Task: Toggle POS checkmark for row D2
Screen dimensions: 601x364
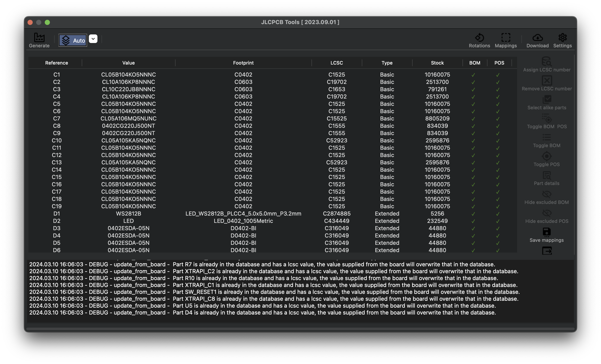Action: [x=498, y=221]
